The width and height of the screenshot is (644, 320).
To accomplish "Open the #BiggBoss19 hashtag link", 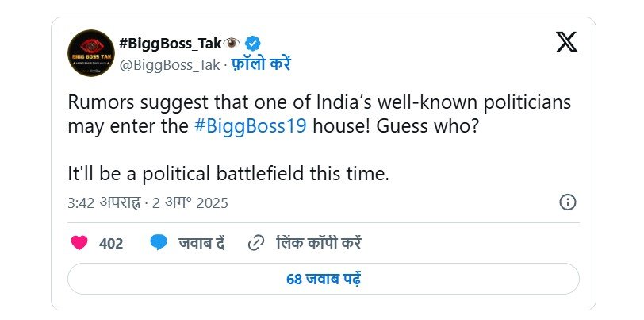I will (251, 126).
